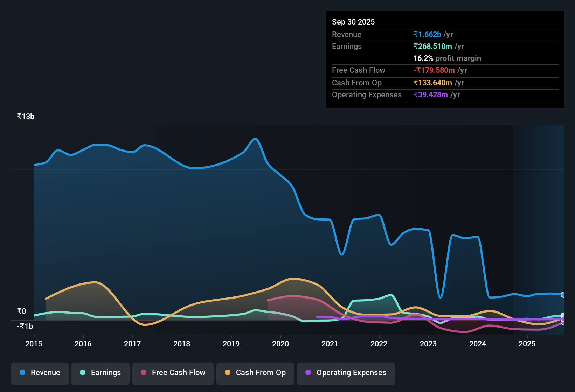Toggle the Revenue series visibility

(x=40, y=373)
